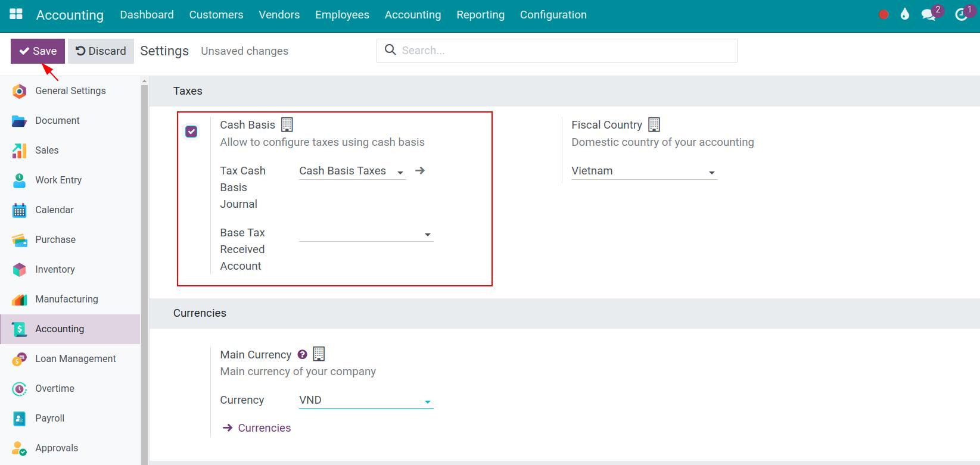Viewport: 980px width, 465px height.
Task: Select General Settings in the sidebar
Action: [70, 91]
